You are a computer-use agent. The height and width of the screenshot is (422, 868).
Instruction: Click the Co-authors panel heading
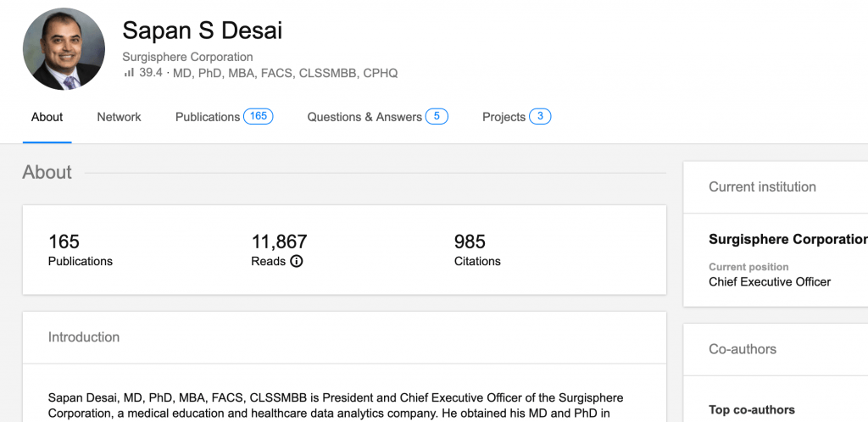tap(743, 349)
